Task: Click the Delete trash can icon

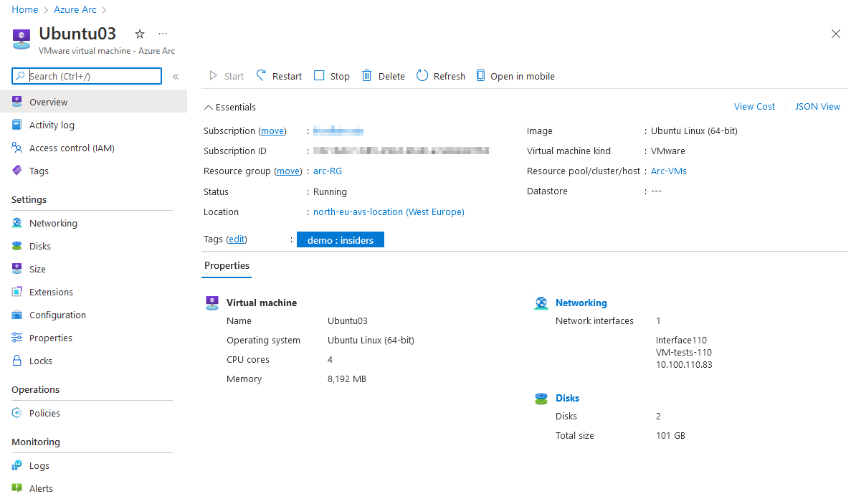Action: point(367,75)
